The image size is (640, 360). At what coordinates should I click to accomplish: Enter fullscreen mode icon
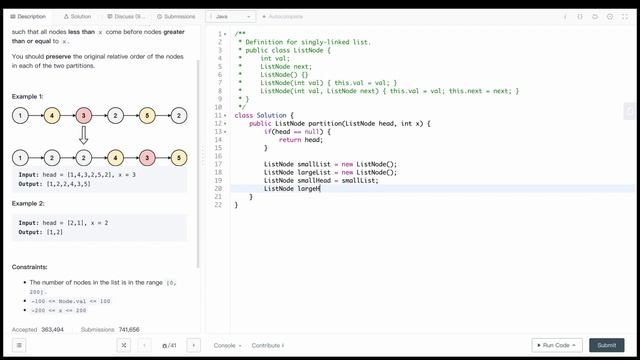[625, 17]
